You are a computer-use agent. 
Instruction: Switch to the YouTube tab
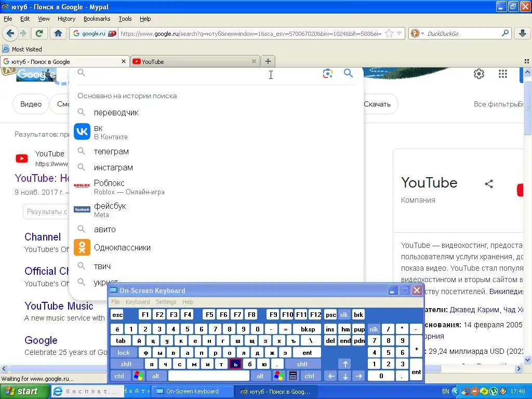195,61
